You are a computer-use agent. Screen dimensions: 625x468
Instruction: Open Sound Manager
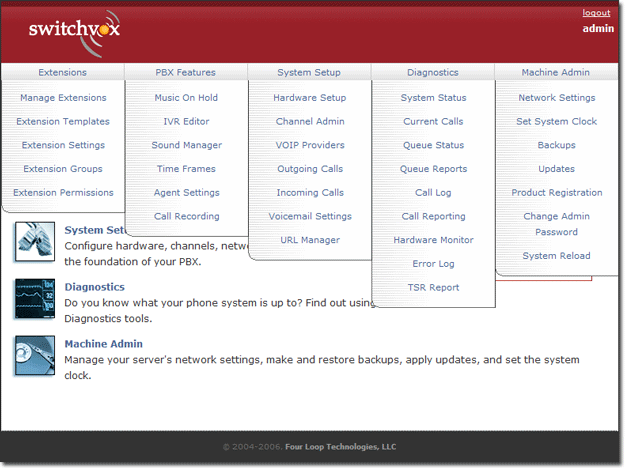187,145
